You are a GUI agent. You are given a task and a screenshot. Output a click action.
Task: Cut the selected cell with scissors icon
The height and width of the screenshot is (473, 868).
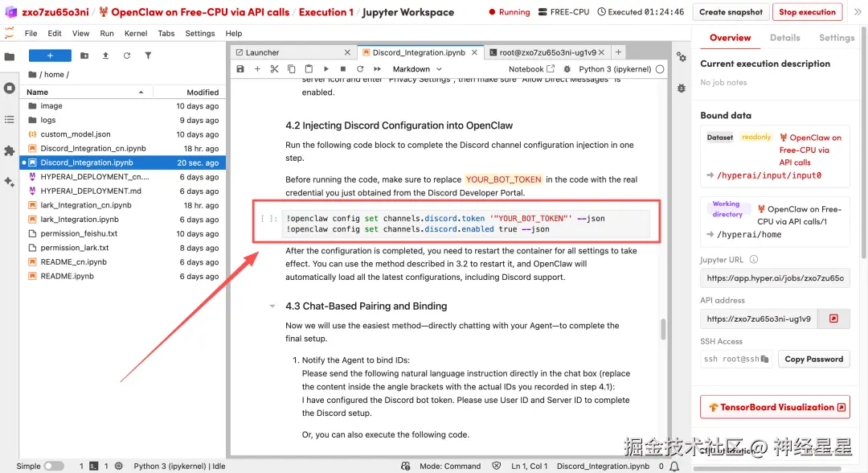(275, 69)
